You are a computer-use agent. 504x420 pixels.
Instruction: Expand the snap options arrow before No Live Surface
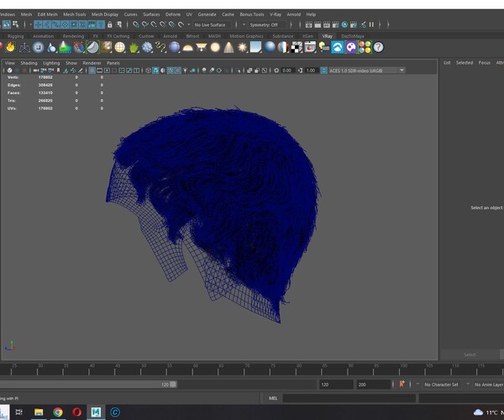[x=189, y=24]
